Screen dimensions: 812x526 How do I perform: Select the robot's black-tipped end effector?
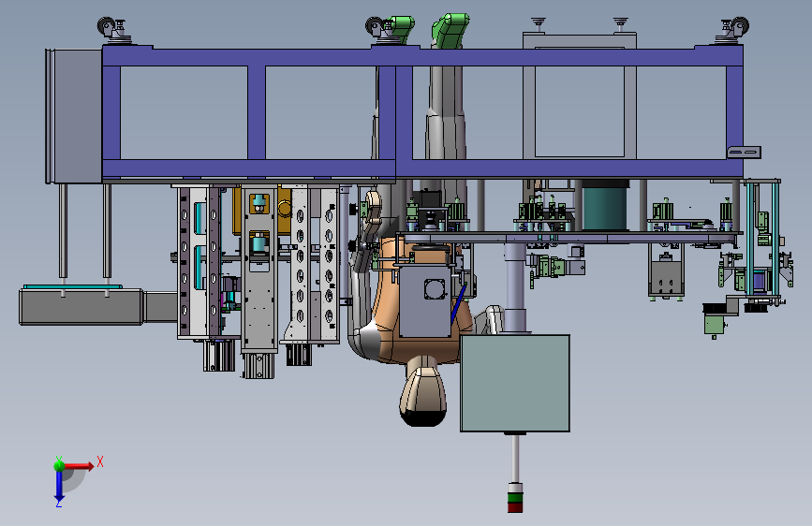point(423,397)
